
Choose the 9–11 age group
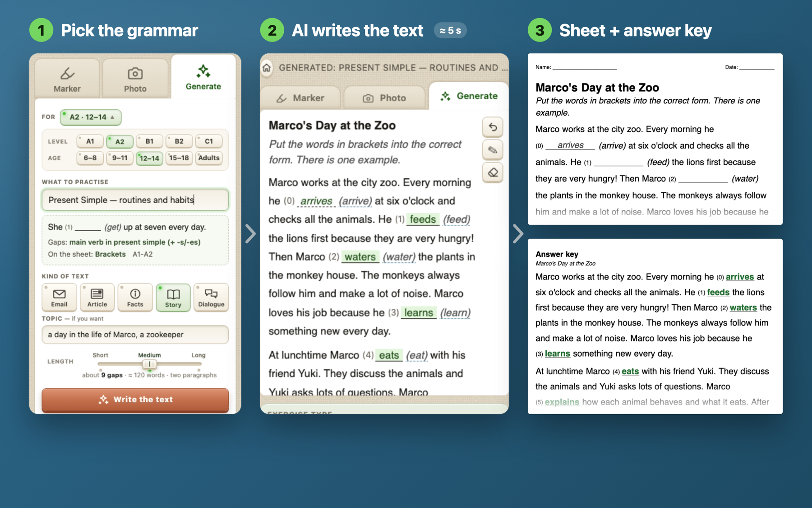[120, 158]
